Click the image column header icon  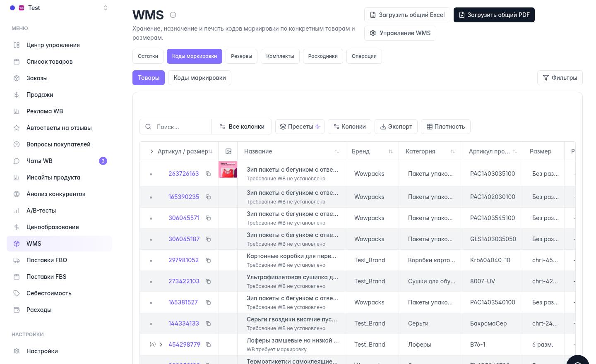click(228, 151)
